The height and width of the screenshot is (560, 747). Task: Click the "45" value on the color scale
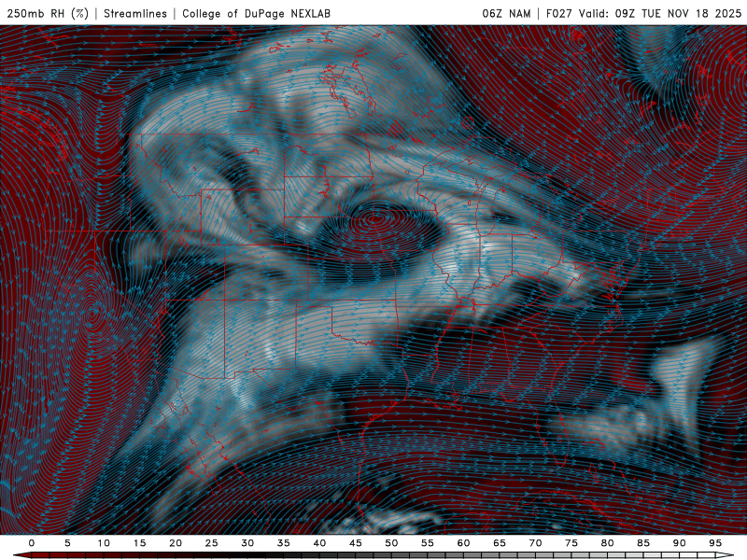click(356, 543)
